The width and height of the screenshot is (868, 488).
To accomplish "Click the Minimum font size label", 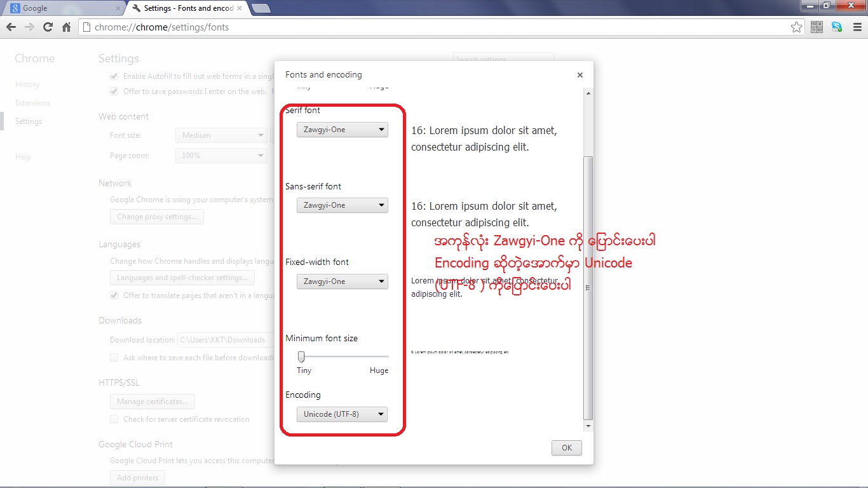I will [322, 339].
